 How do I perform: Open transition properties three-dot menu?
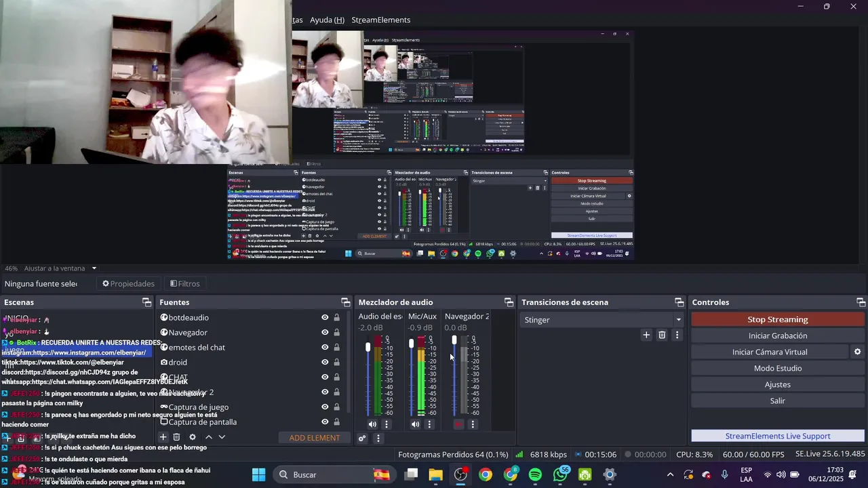click(677, 335)
